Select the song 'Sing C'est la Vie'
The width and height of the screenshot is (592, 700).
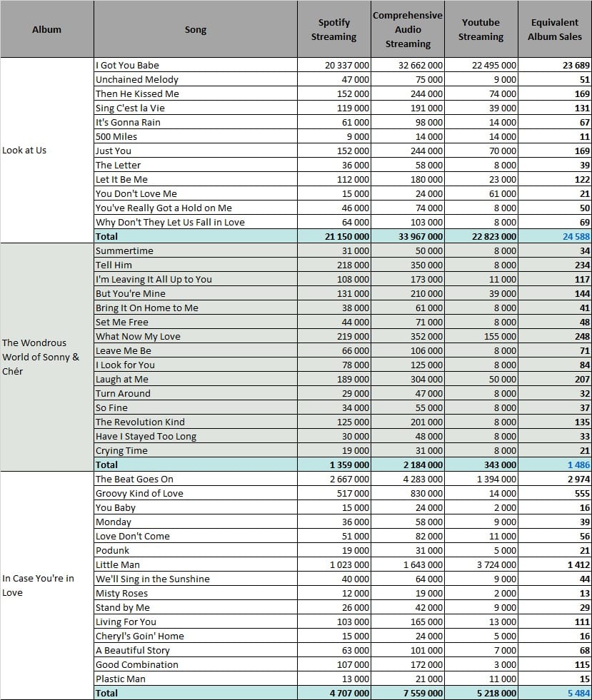pos(130,108)
